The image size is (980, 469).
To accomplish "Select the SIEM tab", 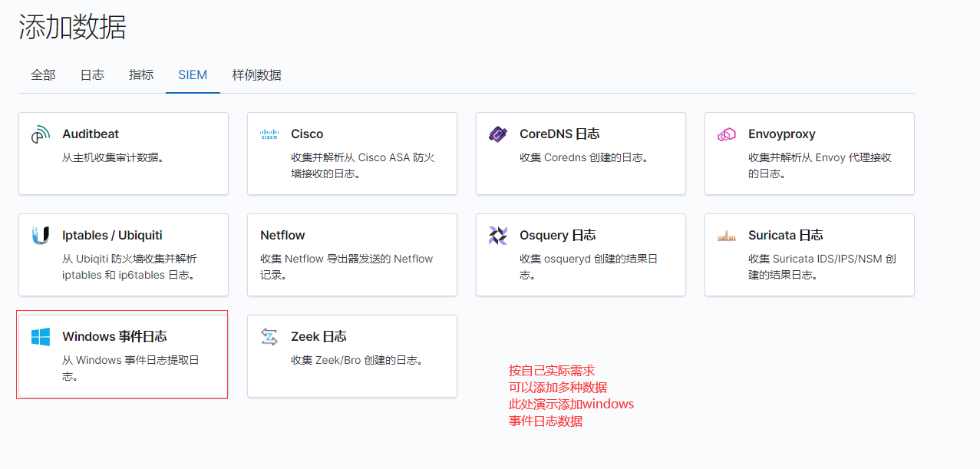I will click(x=193, y=74).
